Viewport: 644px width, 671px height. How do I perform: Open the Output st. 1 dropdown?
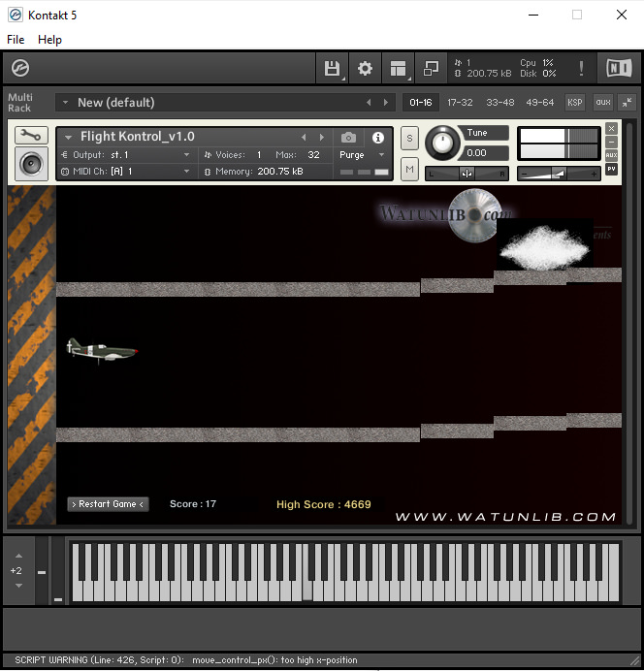[187, 155]
